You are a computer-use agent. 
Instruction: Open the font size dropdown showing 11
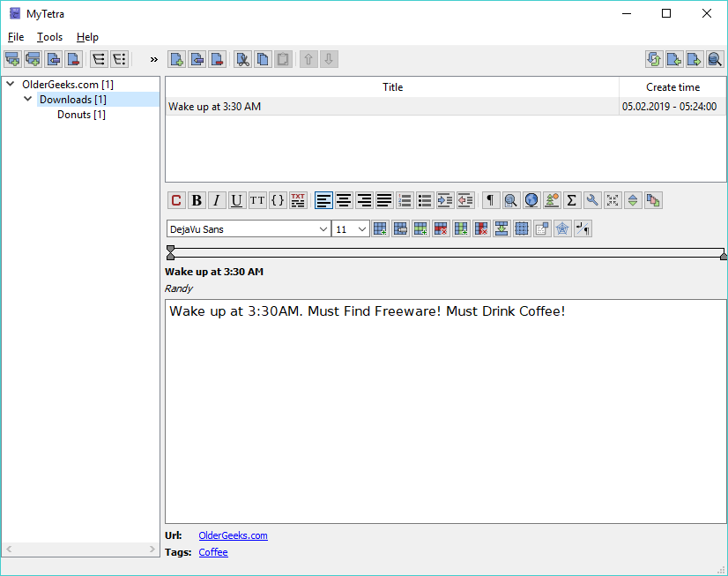click(x=351, y=229)
